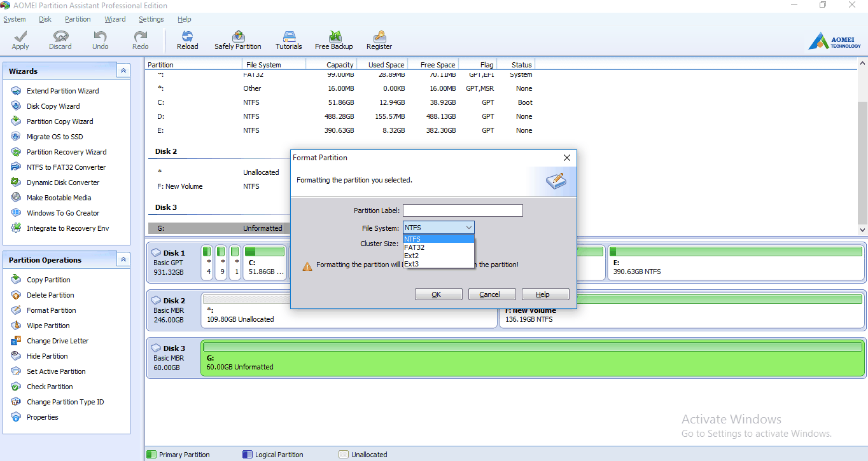Open Change Partition Type ID

57,402
